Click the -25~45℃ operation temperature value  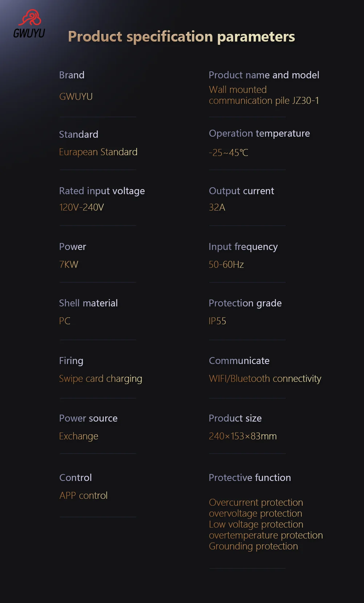point(229,153)
